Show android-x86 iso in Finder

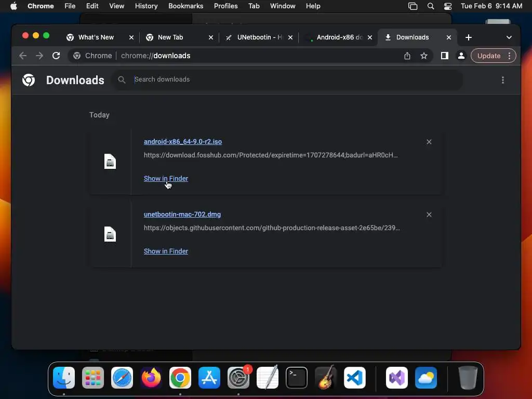point(166,179)
